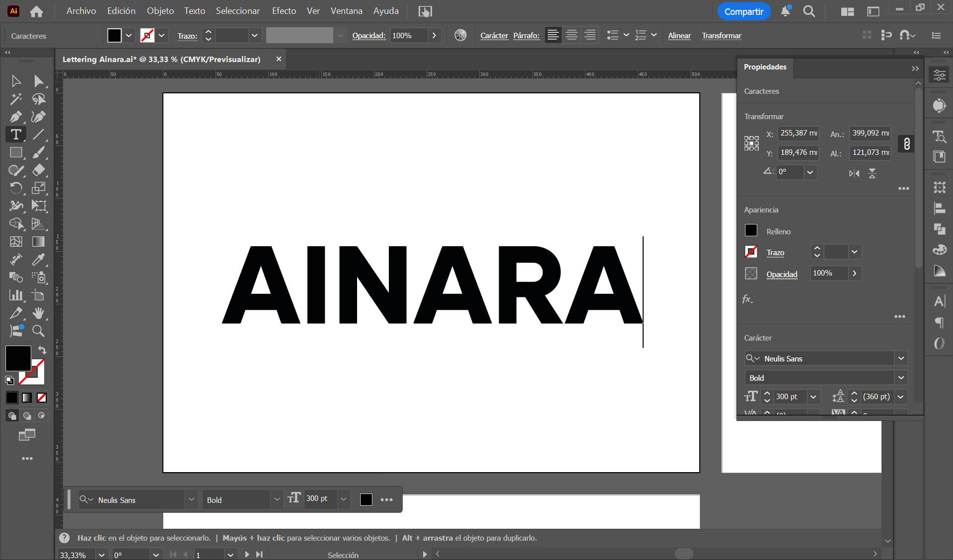The width and height of the screenshot is (953, 560).
Task: Open the rotation angle dropdown in Transformar
Action: tap(810, 172)
